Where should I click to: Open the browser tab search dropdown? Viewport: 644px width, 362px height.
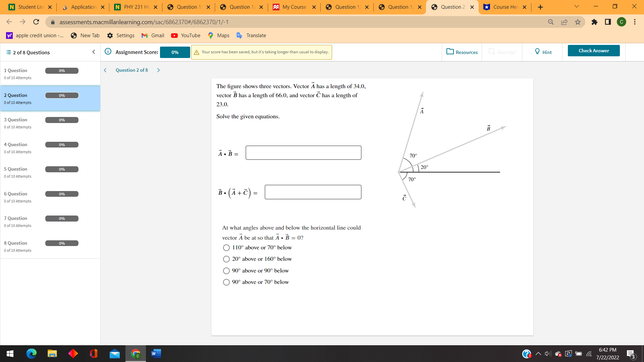point(576,6)
